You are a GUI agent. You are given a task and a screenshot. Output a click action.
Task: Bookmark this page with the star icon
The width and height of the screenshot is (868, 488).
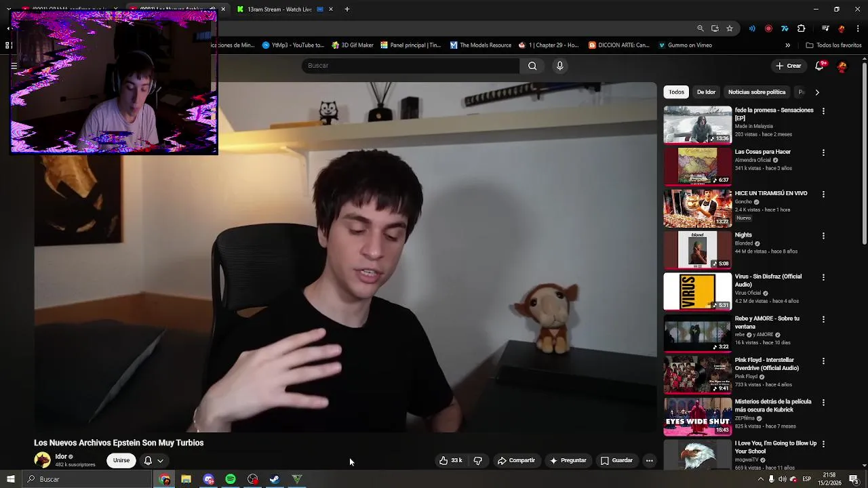730,28
